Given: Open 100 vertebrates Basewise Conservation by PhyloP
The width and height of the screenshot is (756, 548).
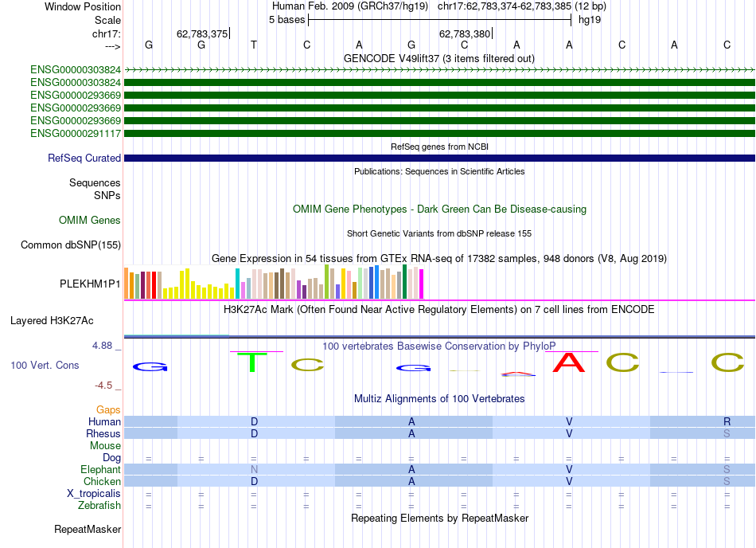Looking at the screenshot, I should [438, 346].
